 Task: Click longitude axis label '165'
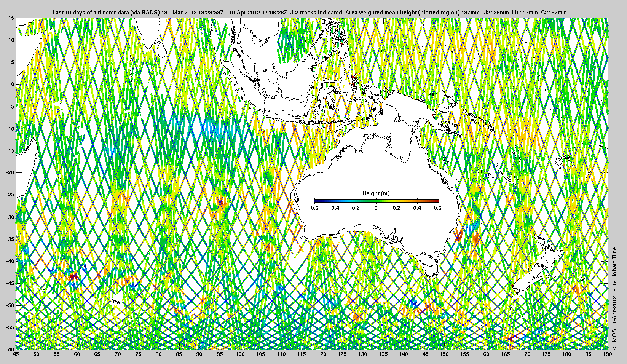pyautogui.click(x=506, y=354)
